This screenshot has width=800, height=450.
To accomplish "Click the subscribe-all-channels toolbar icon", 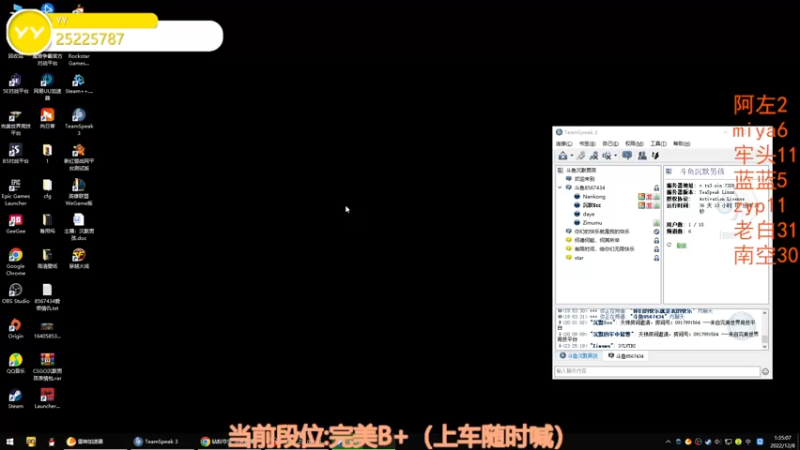I will tap(593, 156).
